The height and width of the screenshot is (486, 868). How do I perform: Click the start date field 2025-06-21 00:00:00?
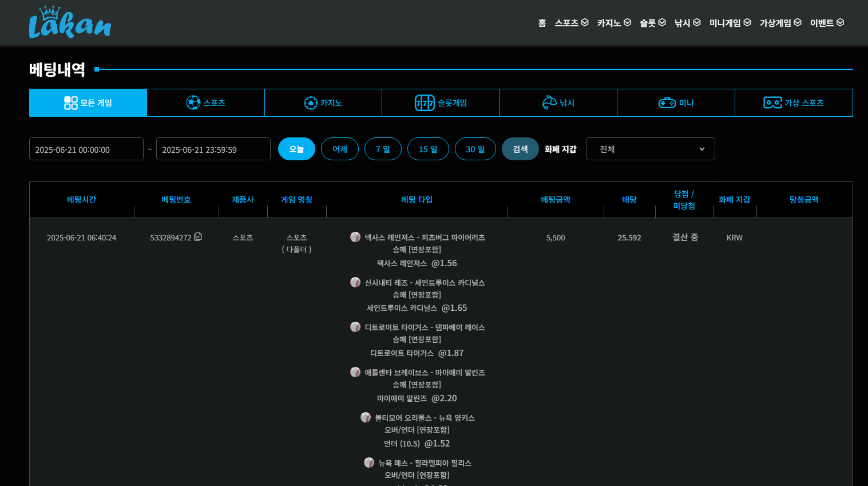pos(86,149)
